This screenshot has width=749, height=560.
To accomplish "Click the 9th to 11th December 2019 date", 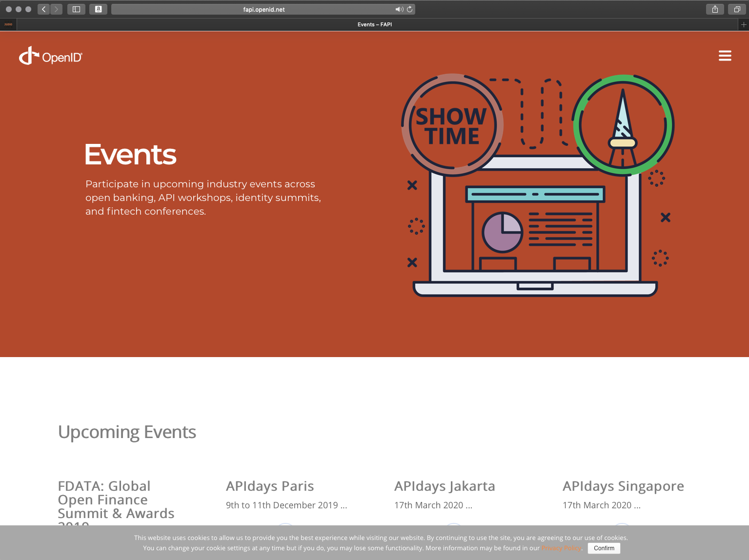I will click(286, 505).
